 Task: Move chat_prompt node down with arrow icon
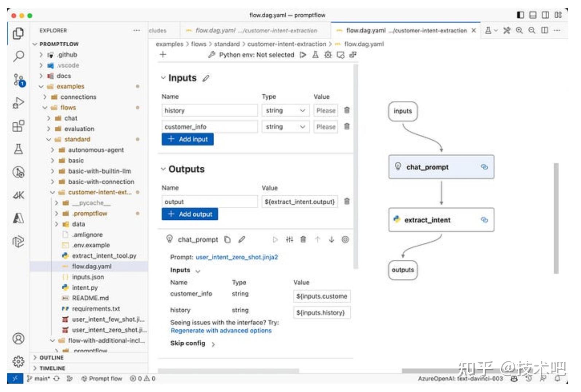[331, 239]
